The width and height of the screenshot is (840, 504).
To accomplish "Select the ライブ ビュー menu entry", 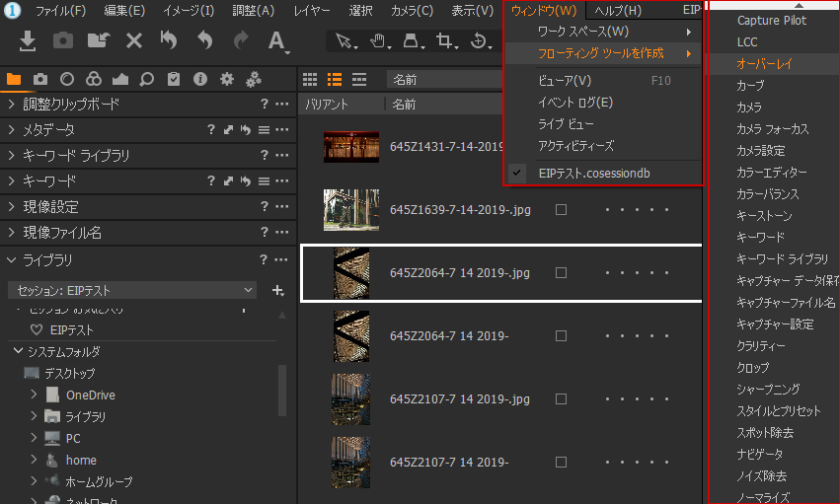I will click(x=566, y=124).
